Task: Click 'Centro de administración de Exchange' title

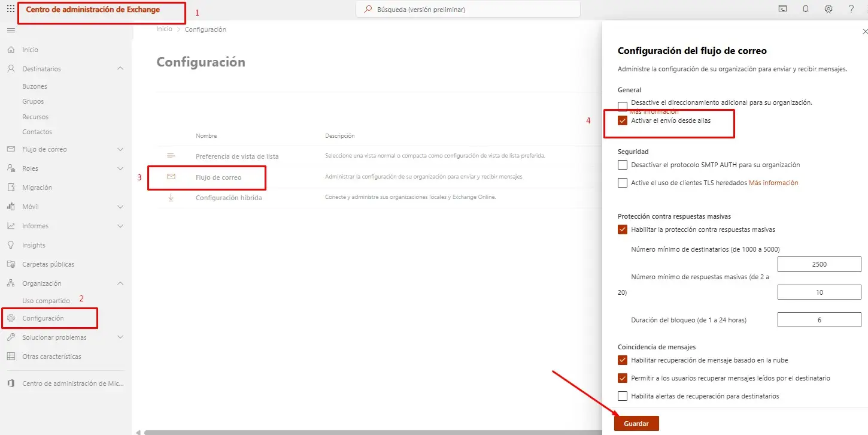Action: 93,10
